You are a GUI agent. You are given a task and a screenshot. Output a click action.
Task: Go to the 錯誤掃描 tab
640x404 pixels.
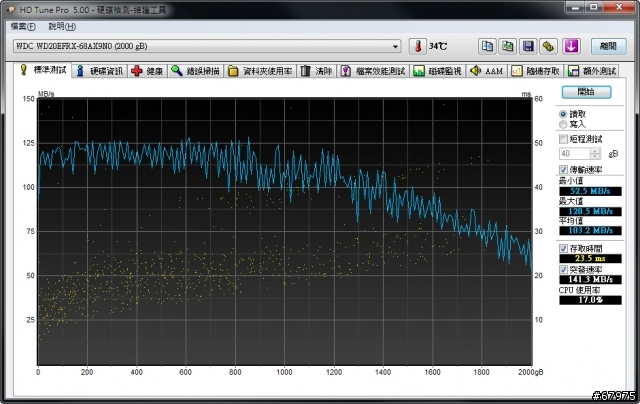(x=196, y=71)
